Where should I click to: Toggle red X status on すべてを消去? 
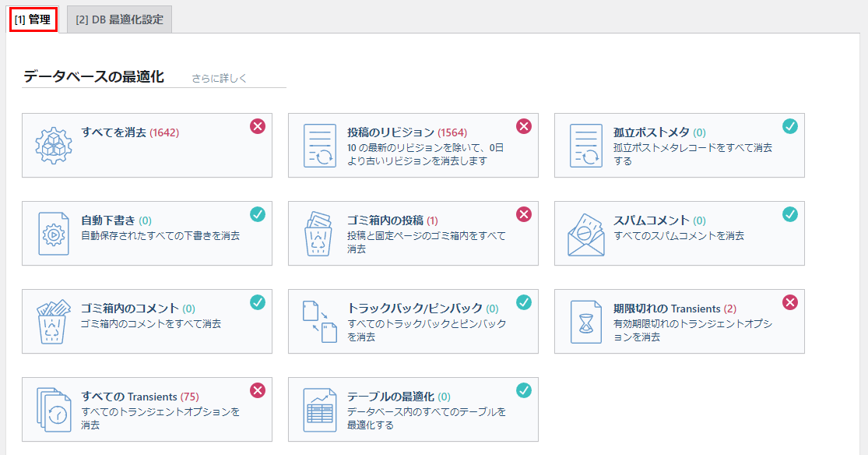tap(258, 126)
